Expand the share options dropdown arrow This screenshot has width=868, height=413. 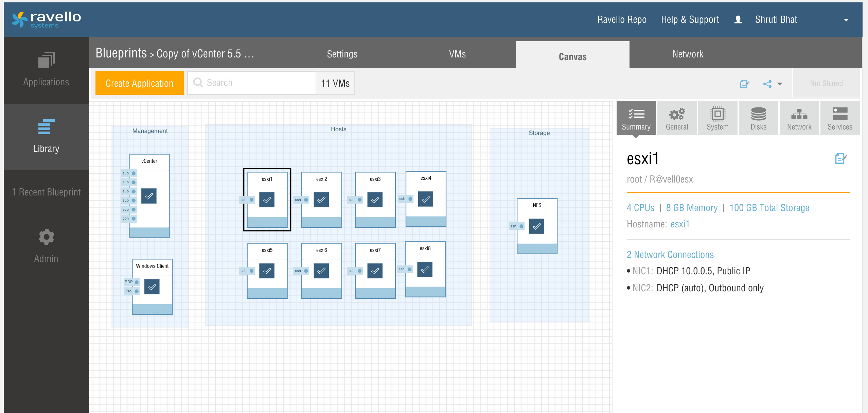[x=780, y=84]
